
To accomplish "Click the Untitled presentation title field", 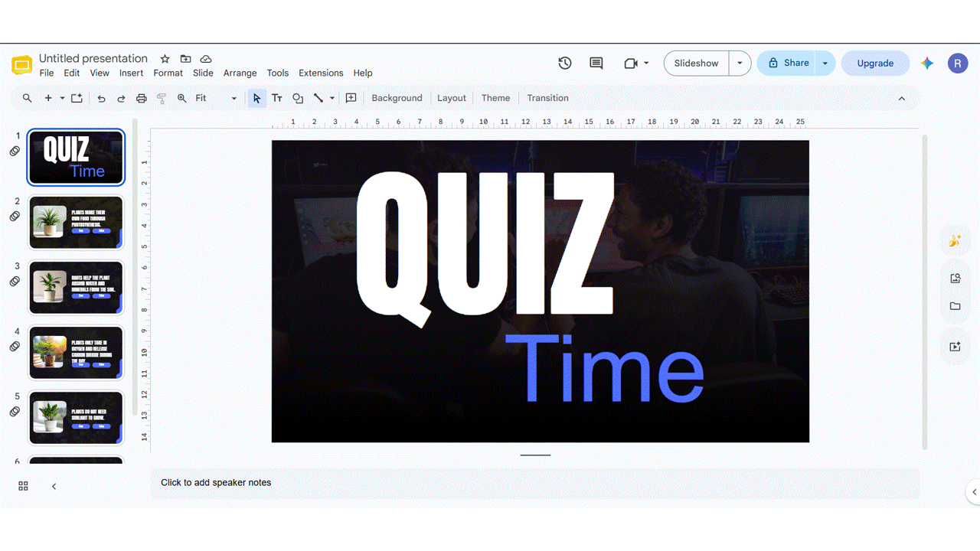I will [93, 58].
